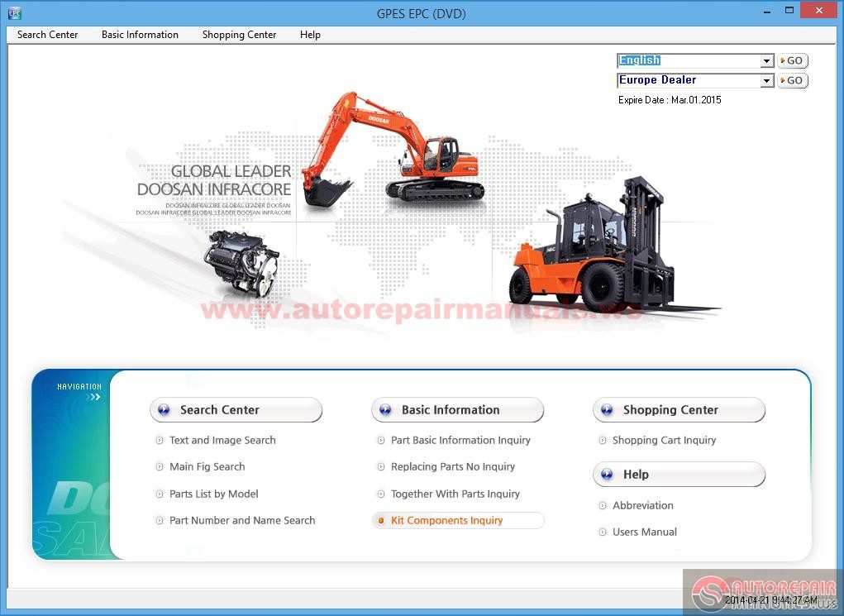Open Part Basic Information Inquiry
Image resolution: width=844 pixels, height=616 pixels.
coord(460,441)
